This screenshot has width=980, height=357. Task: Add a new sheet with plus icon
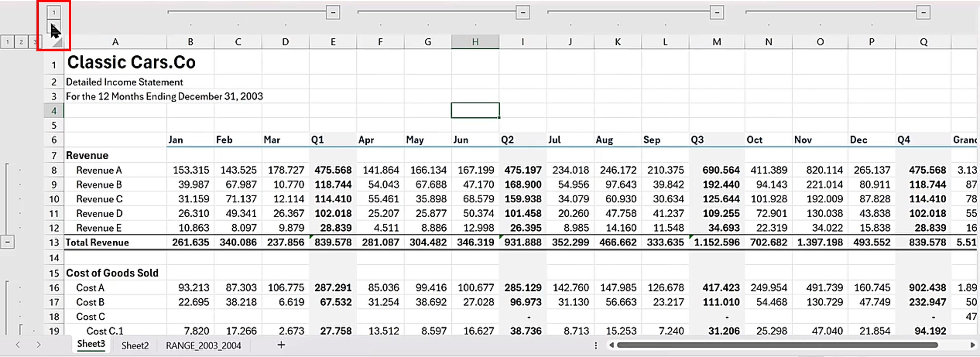[x=281, y=345]
